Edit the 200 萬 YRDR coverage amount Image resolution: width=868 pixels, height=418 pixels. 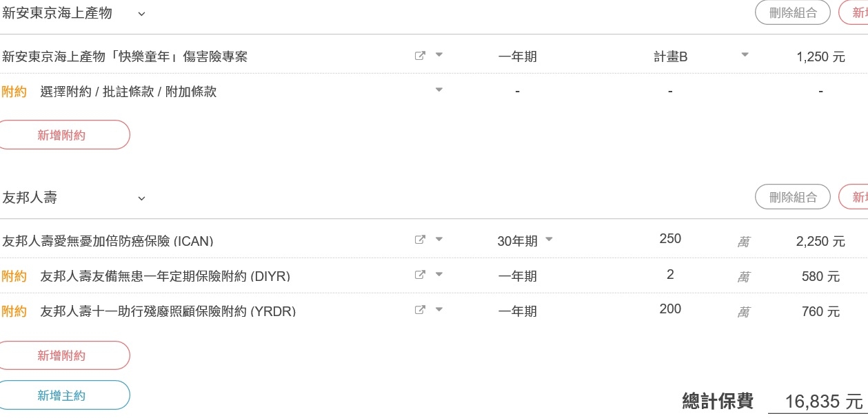point(670,309)
